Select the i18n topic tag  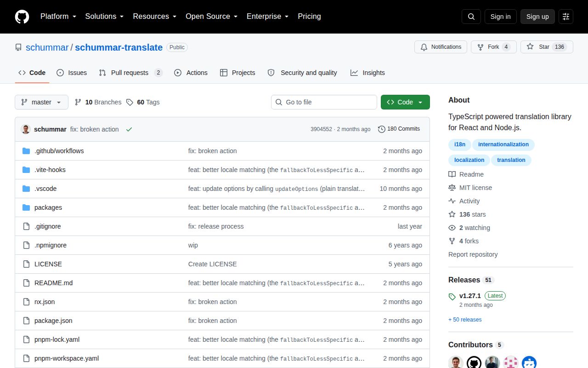pos(460,144)
